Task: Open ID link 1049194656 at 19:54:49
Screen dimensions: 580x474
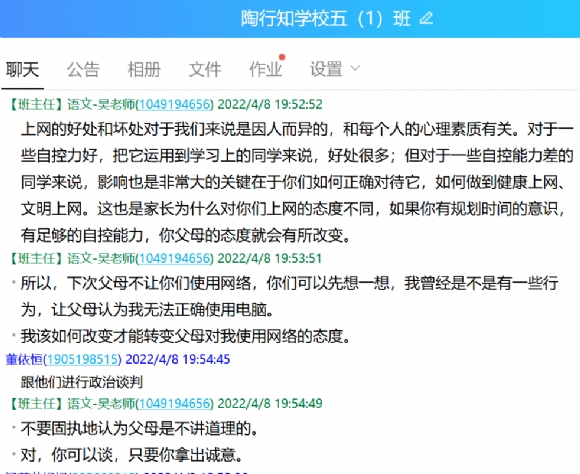Action: tap(175, 403)
